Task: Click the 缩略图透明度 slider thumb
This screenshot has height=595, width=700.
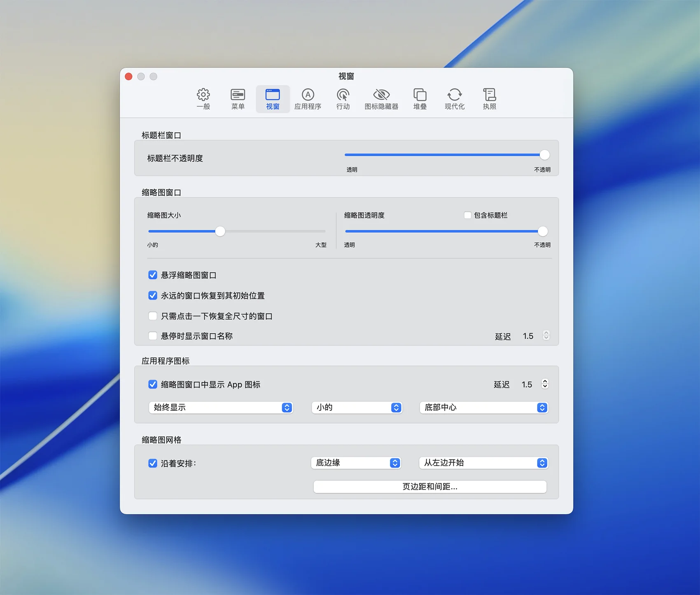Action: click(543, 231)
